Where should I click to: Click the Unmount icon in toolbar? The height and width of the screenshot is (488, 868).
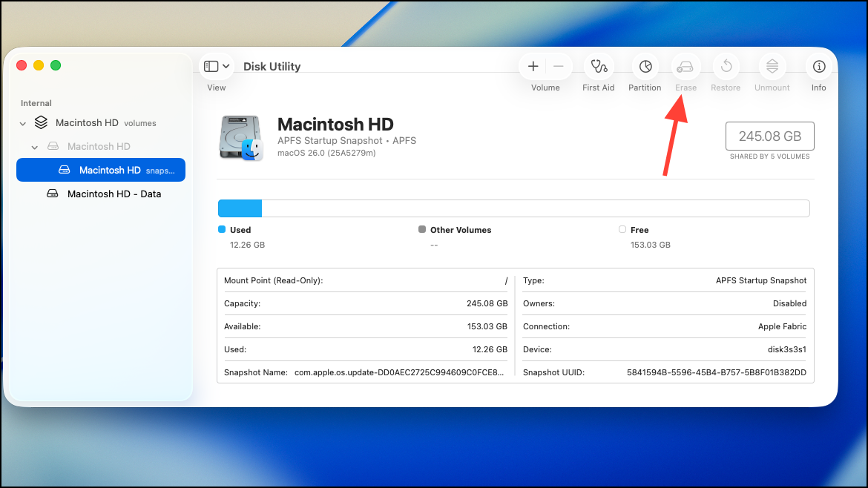point(772,67)
